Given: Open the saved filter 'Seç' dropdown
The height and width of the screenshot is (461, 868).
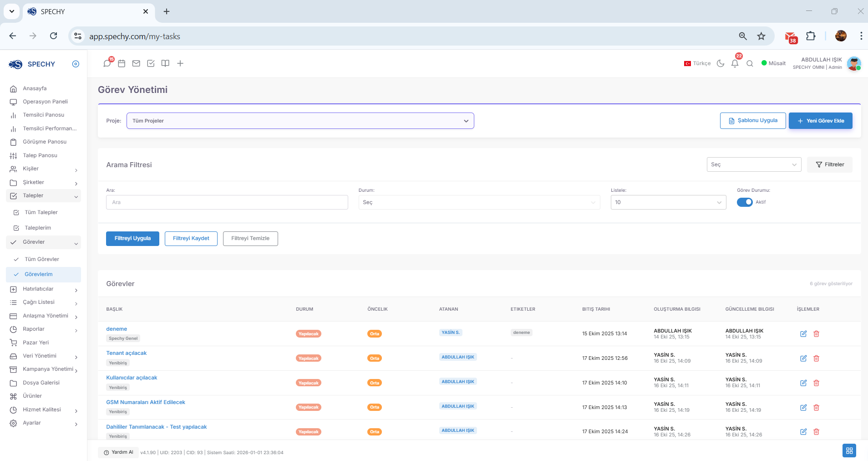Looking at the screenshot, I should [754, 164].
